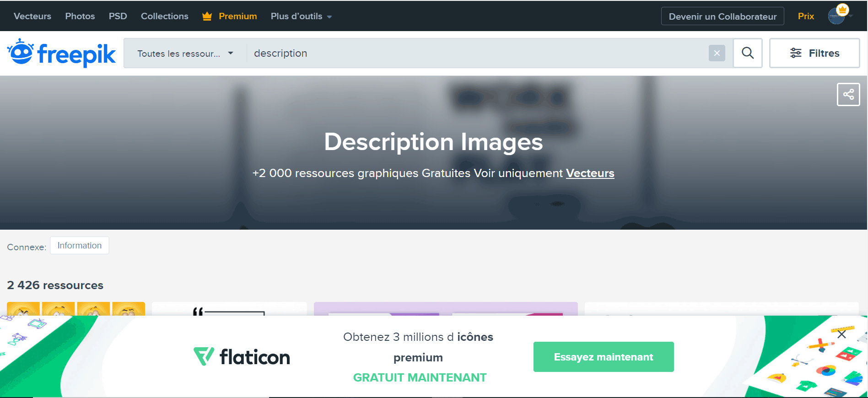Viewport: 868px width, 398px height.
Task: Click the 2 426 ressources count text
Action: click(x=55, y=285)
